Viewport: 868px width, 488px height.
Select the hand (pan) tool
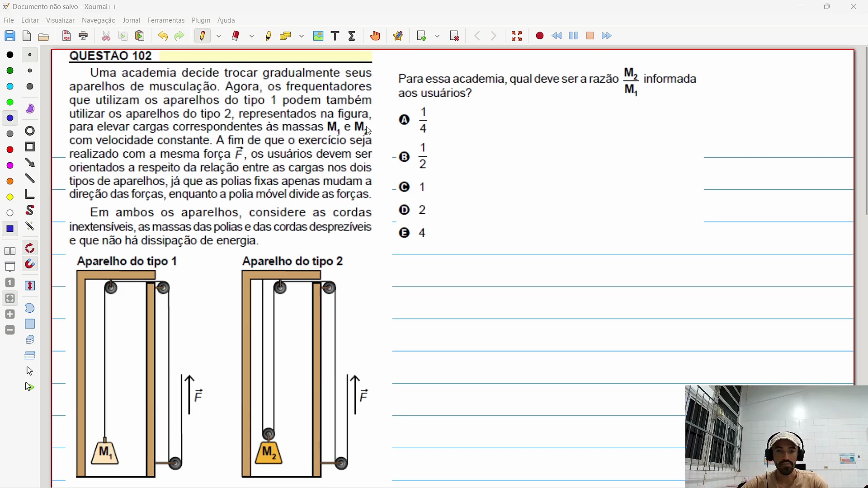(x=375, y=36)
